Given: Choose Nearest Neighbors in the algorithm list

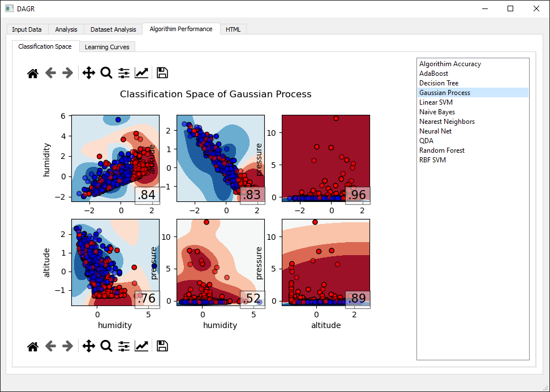Looking at the screenshot, I should pyautogui.click(x=472, y=121).
